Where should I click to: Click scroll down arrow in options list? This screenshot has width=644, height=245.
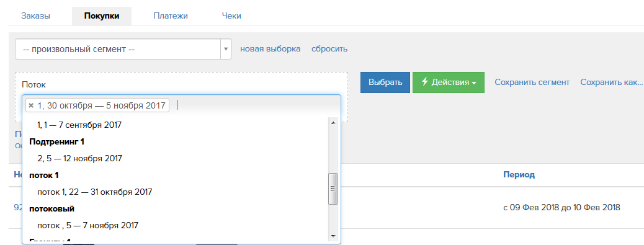pos(333,236)
